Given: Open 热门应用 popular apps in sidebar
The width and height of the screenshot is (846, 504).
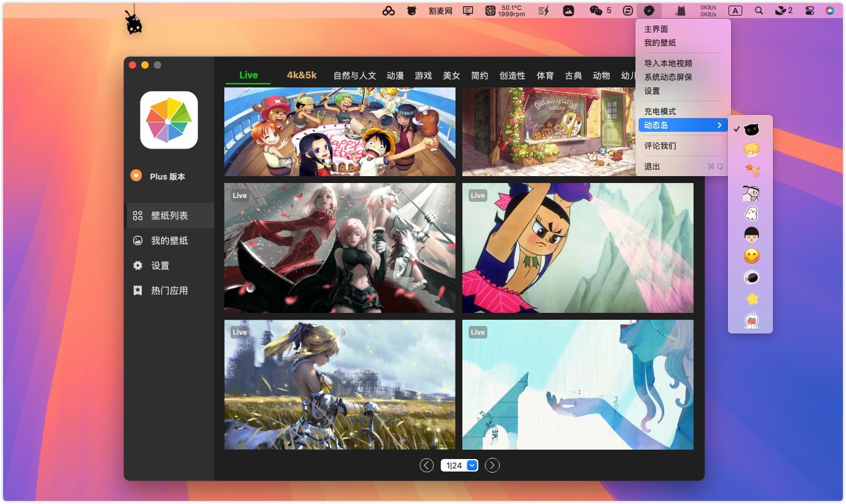Looking at the screenshot, I should [x=169, y=290].
